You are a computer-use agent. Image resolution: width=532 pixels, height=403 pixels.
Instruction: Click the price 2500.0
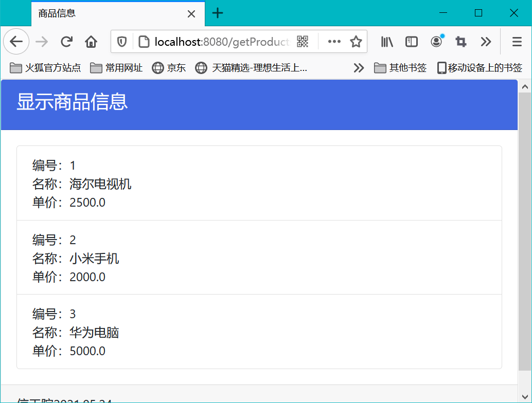point(87,203)
